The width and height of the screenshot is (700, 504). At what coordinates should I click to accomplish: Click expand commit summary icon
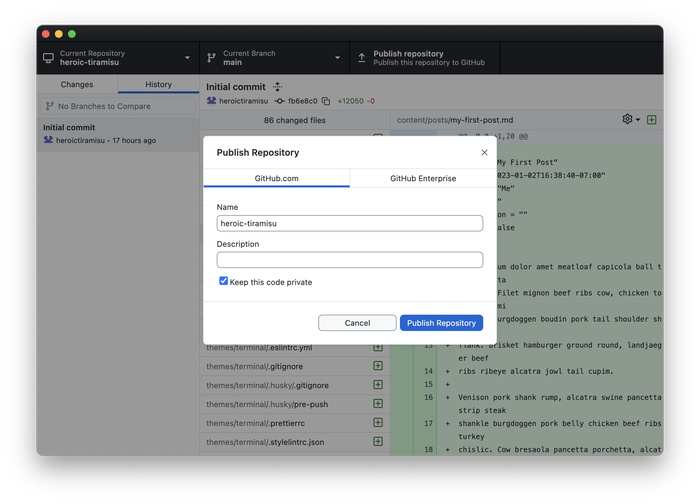[x=277, y=87]
